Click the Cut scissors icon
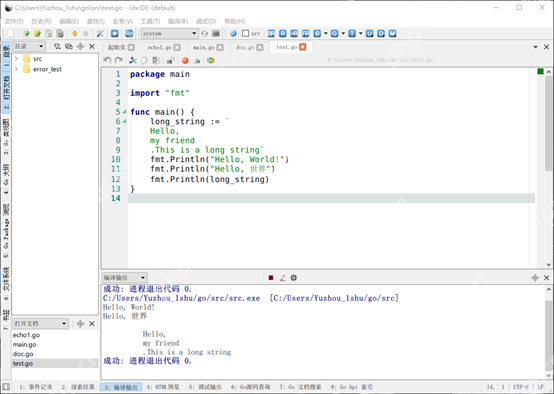This screenshot has height=394, width=554. pyautogui.click(x=133, y=60)
